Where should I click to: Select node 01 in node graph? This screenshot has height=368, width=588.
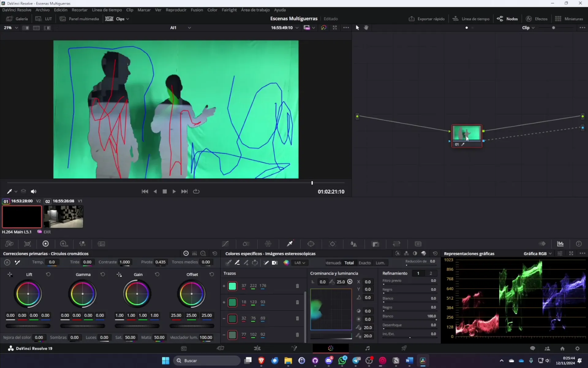click(x=467, y=136)
